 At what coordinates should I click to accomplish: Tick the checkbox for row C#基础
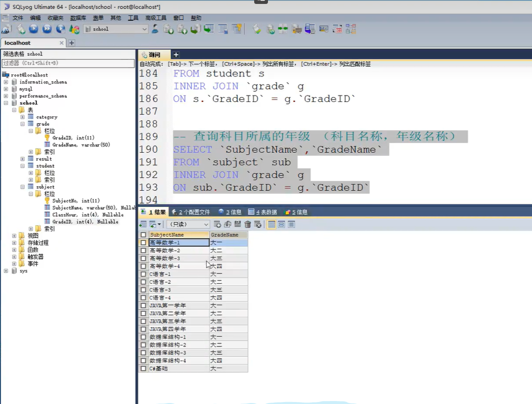pos(143,369)
